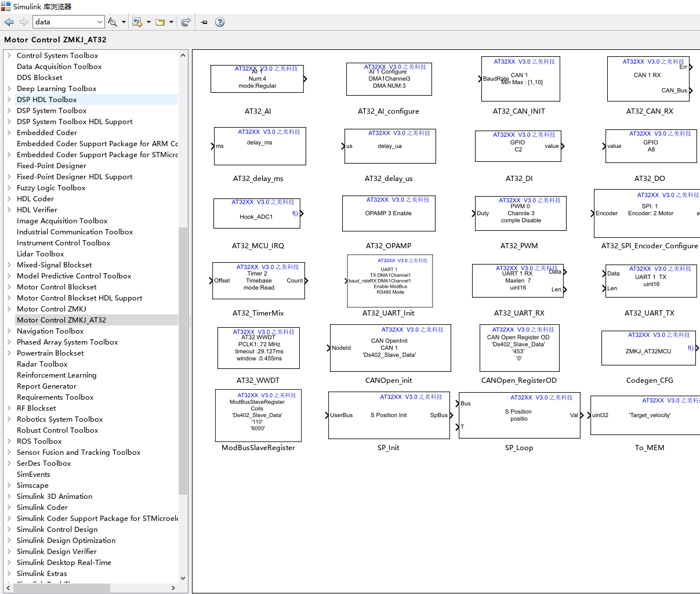Expand Embedded Coder tree arrow
The image size is (700, 594).
(9, 133)
